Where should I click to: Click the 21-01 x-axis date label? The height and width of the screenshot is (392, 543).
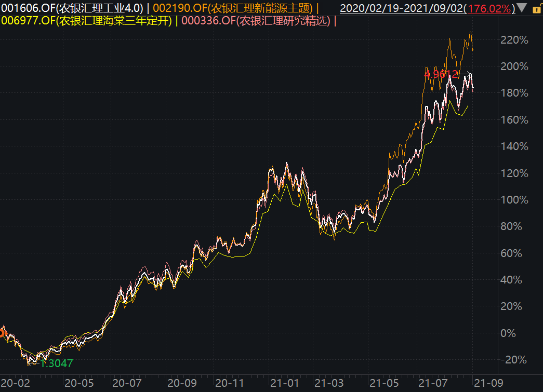284,383
